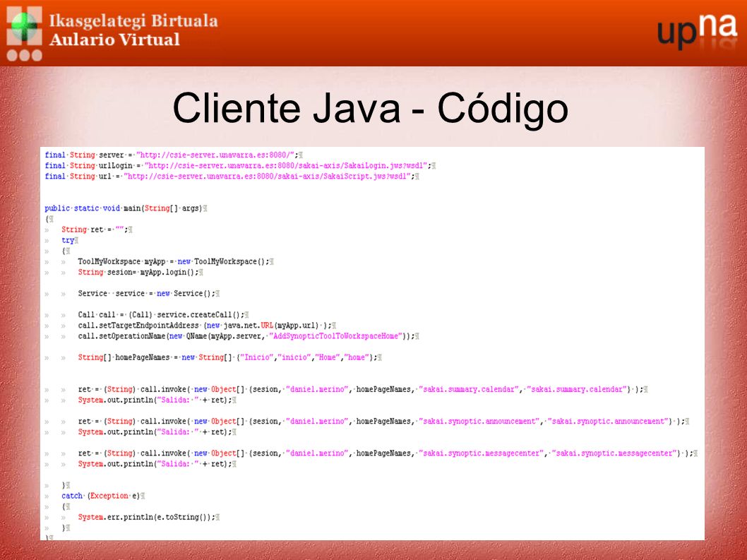Image resolution: width=747 pixels, height=560 pixels.
Task: Click the "call.setOperationName" line
Action: [x=249, y=336]
